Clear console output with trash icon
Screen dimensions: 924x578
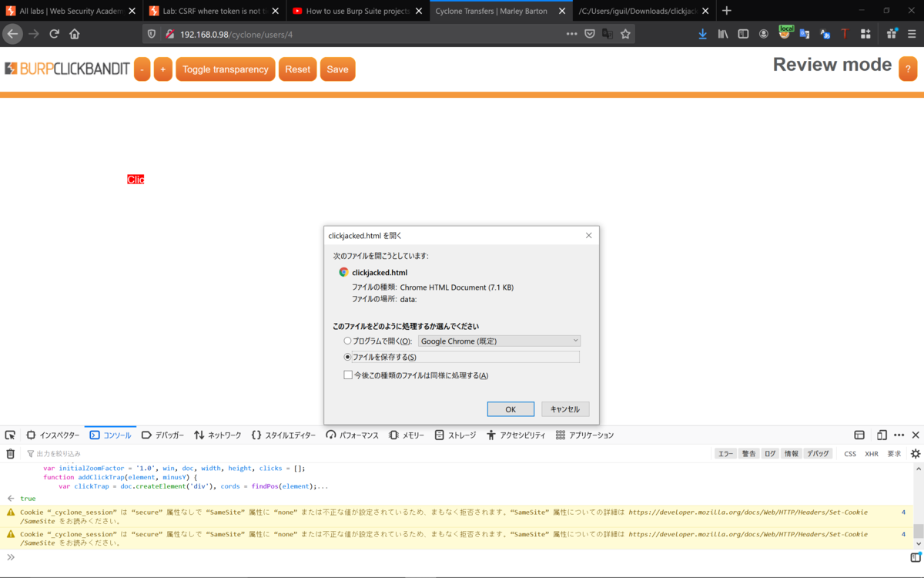coord(10,454)
